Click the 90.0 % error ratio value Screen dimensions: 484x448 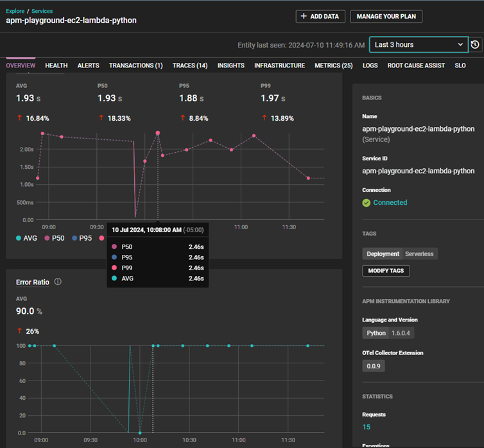point(29,311)
